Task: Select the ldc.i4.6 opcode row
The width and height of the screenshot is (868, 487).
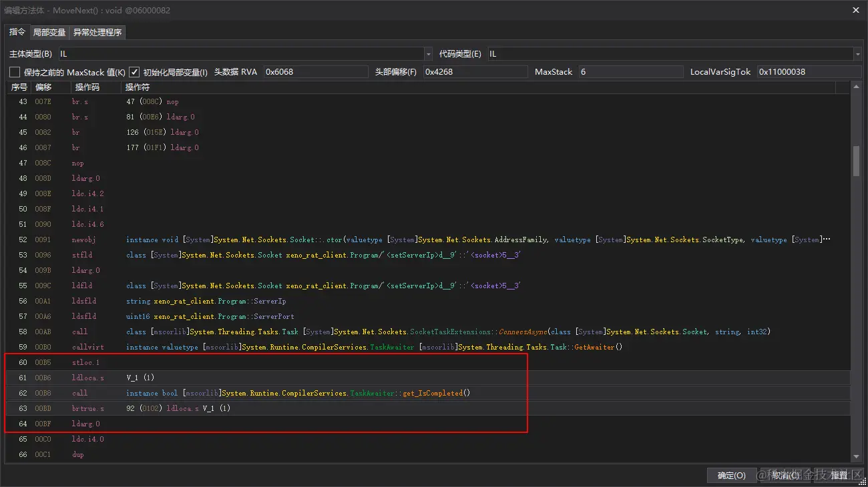Action: [x=428, y=224]
